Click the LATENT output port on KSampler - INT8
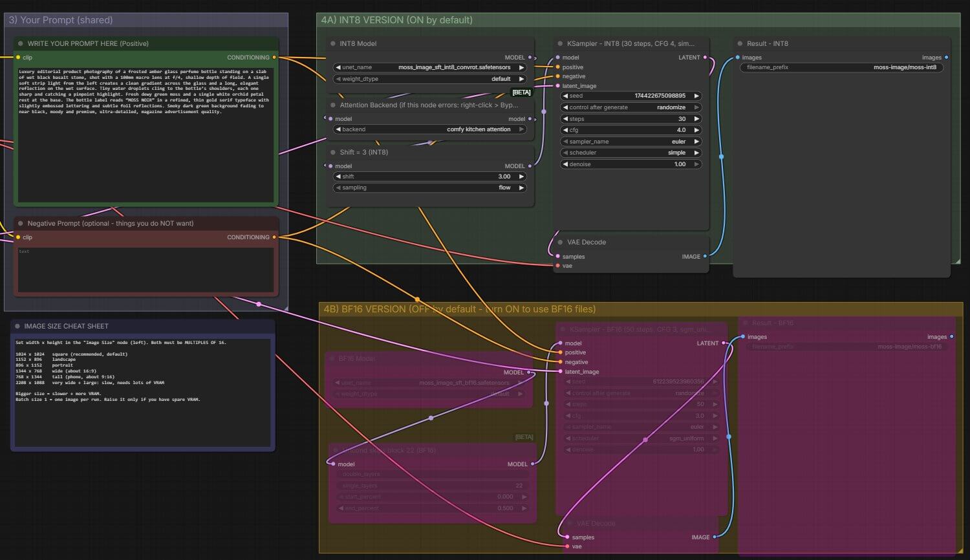The width and height of the screenshot is (970, 560). point(705,58)
